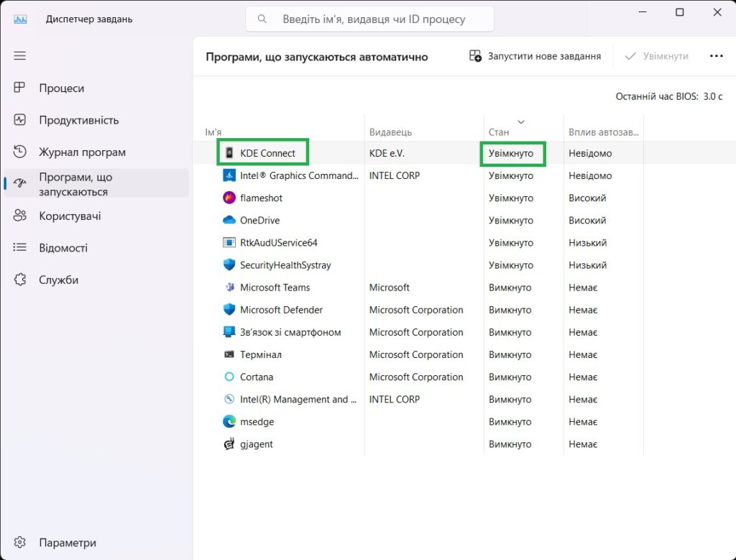Click the Microsoft Defender shield icon
Screen dimensions: 736x560
click(x=229, y=310)
